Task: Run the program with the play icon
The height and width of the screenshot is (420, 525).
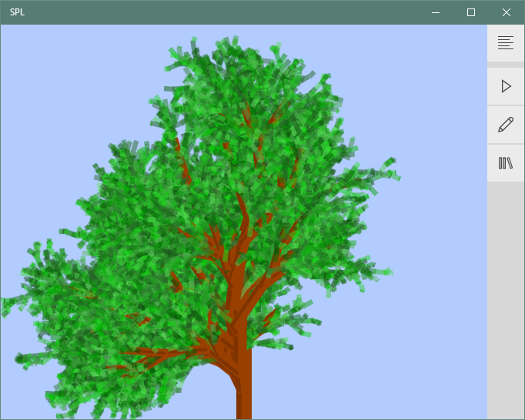Action: click(x=506, y=86)
